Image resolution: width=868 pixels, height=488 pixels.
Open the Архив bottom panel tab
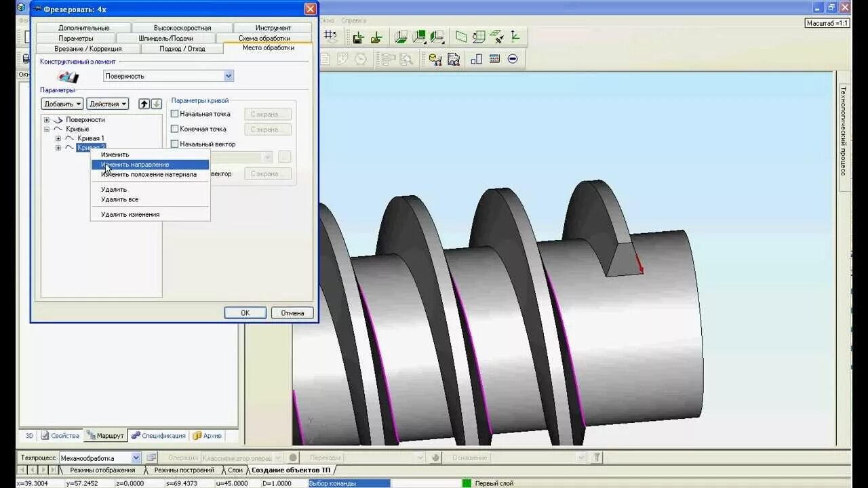(x=207, y=436)
